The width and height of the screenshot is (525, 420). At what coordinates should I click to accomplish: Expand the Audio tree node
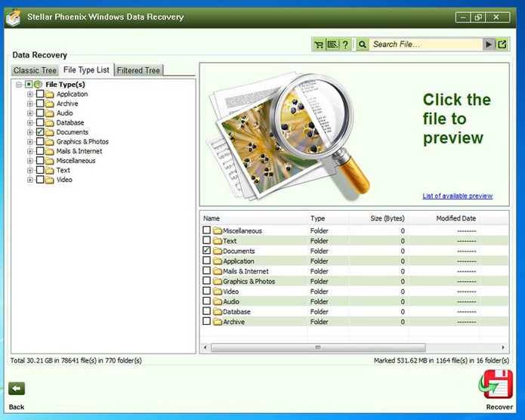point(29,113)
